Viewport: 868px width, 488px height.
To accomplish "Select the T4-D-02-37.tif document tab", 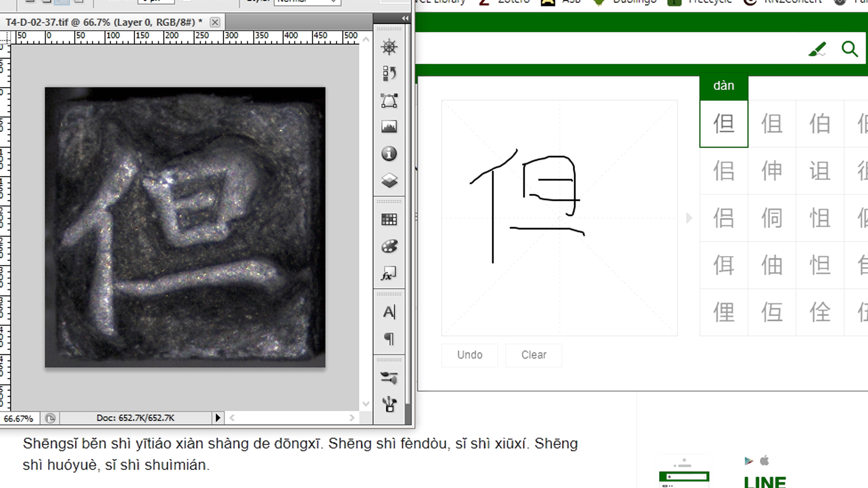I will point(104,22).
